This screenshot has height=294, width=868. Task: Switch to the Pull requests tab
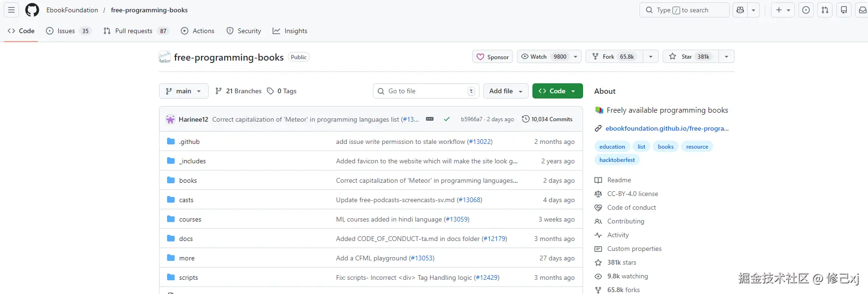134,31
